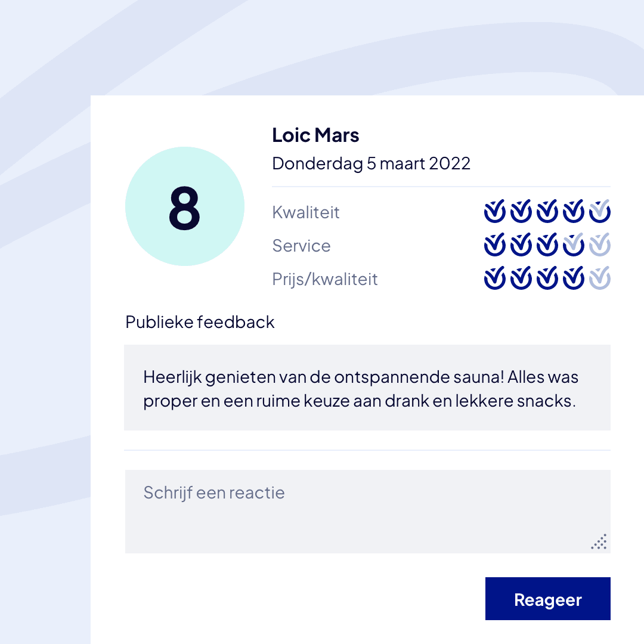This screenshot has height=644, width=644.
Task: Click the review date Donderdag 5 maart 2022
Action: point(371,163)
